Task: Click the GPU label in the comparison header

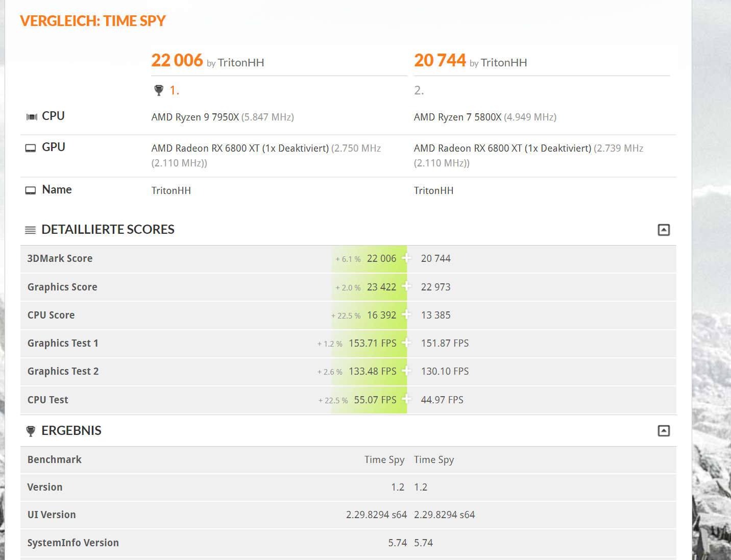Action: point(54,147)
